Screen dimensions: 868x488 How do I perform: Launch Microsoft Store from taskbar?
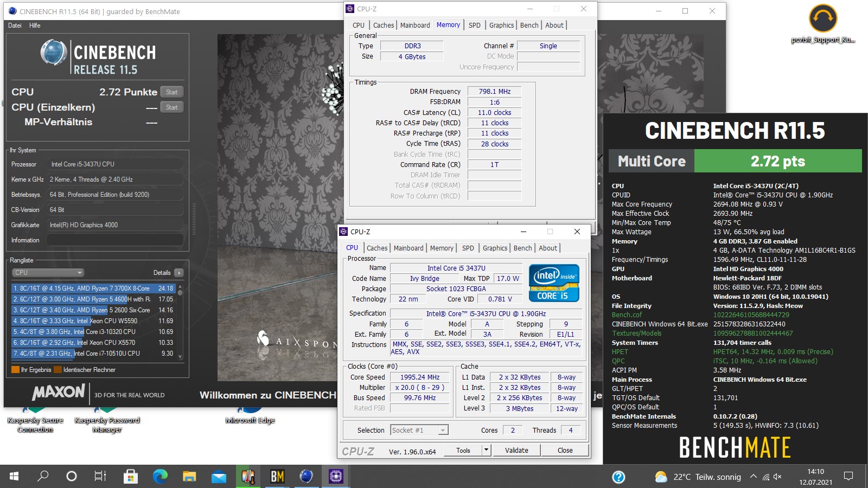pos(130,477)
